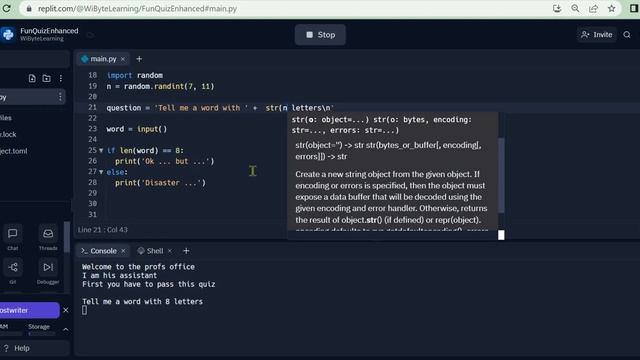
Task: Open the Threads tool
Action: (48, 238)
